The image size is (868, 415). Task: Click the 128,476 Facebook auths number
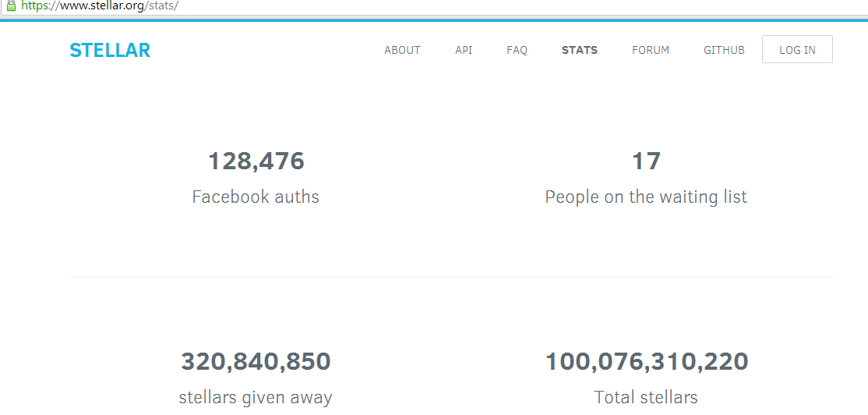(x=256, y=161)
